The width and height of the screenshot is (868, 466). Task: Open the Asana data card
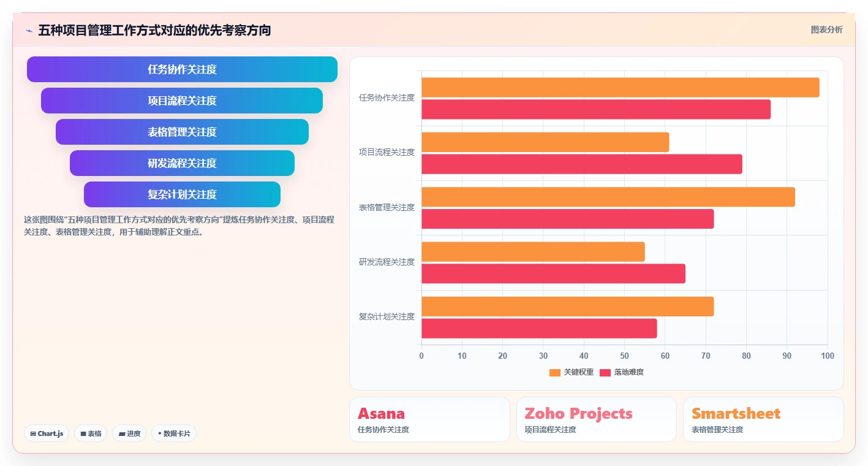tap(429, 419)
